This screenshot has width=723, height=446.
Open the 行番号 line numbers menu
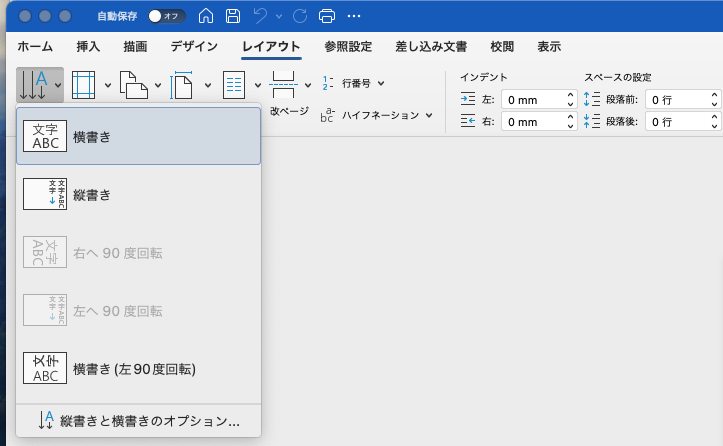pyautogui.click(x=363, y=83)
